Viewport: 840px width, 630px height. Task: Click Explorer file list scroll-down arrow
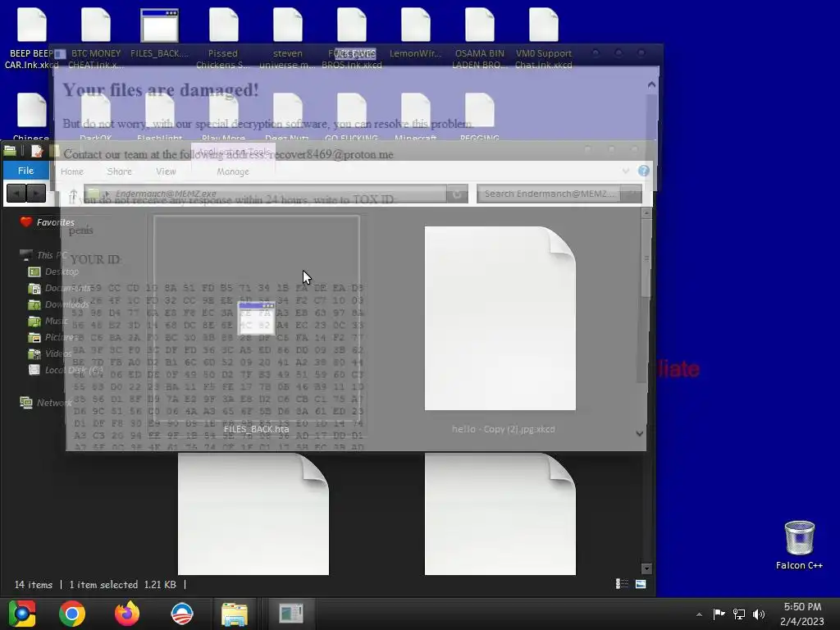tap(646, 568)
